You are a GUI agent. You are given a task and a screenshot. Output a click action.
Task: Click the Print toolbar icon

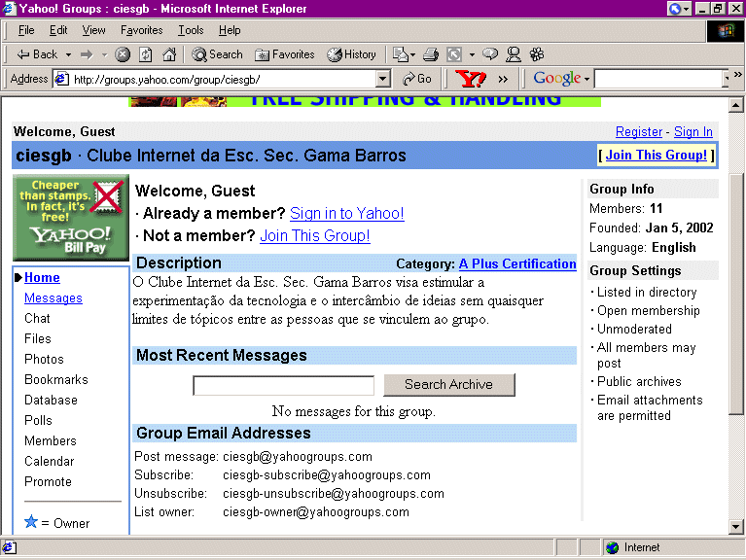click(x=431, y=54)
